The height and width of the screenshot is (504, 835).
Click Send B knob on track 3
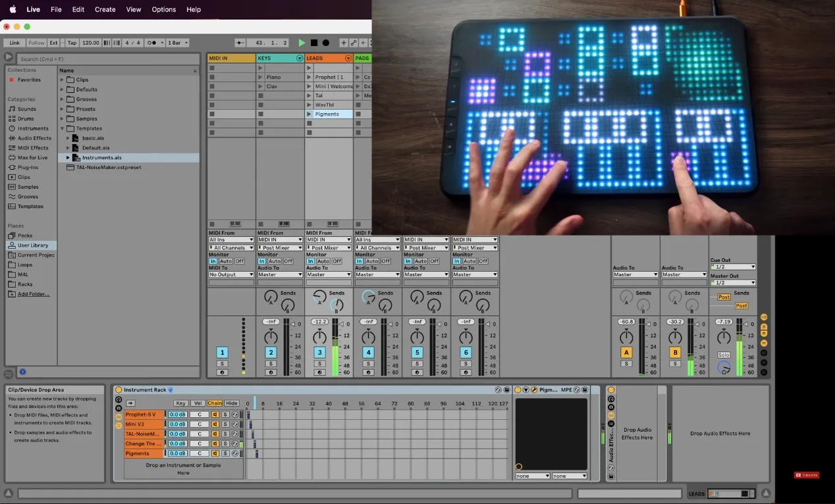point(337,305)
